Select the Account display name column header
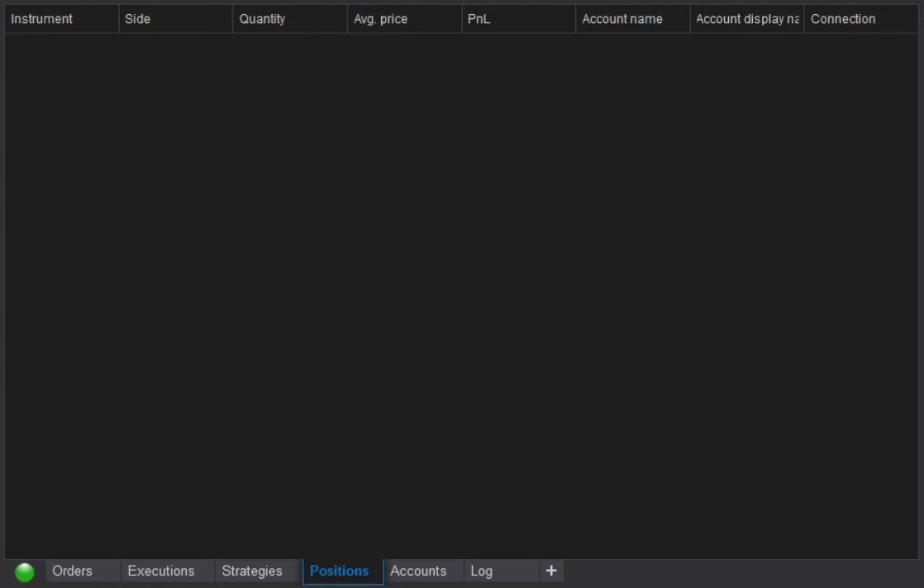This screenshot has width=924, height=588. point(746,19)
